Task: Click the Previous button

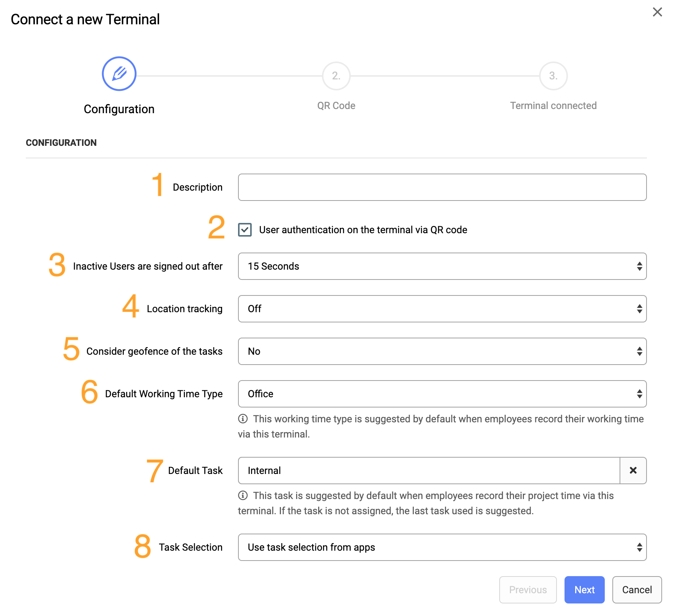Action: [x=528, y=590]
